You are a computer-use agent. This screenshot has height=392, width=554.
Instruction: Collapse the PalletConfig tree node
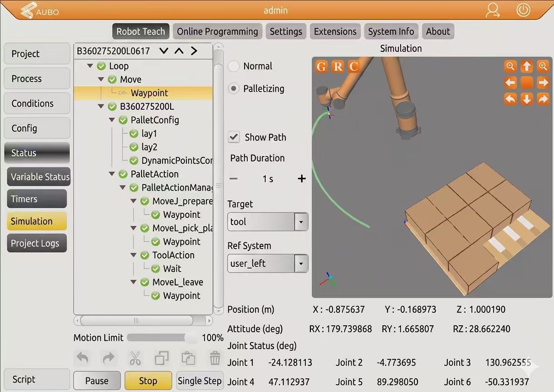click(x=112, y=120)
